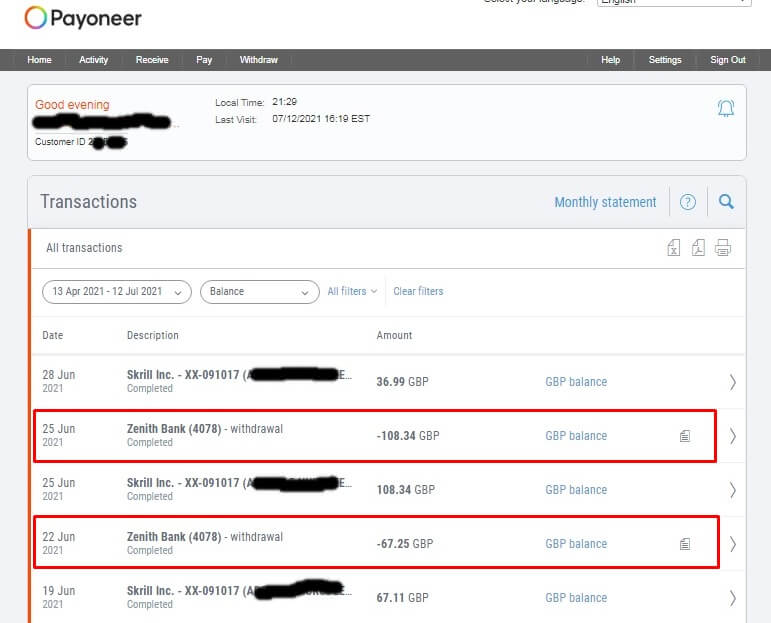771x623 pixels.
Task: Select the 67.11 GBP amount
Action: click(x=402, y=598)
